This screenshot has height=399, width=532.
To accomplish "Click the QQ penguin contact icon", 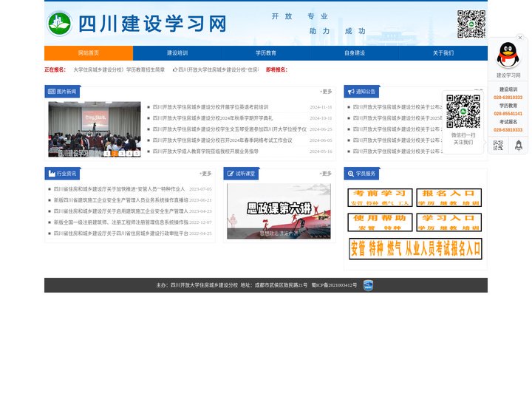I will point(508,55).
